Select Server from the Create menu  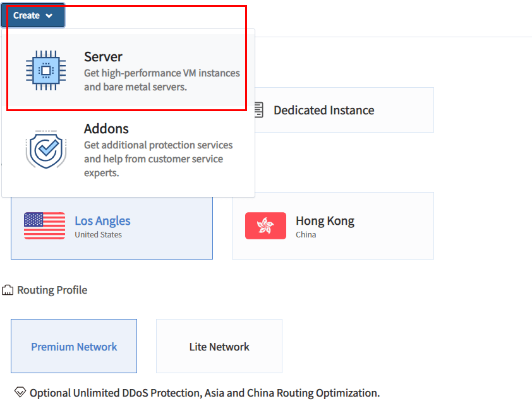pyautogui.click(x=128, y=71)
